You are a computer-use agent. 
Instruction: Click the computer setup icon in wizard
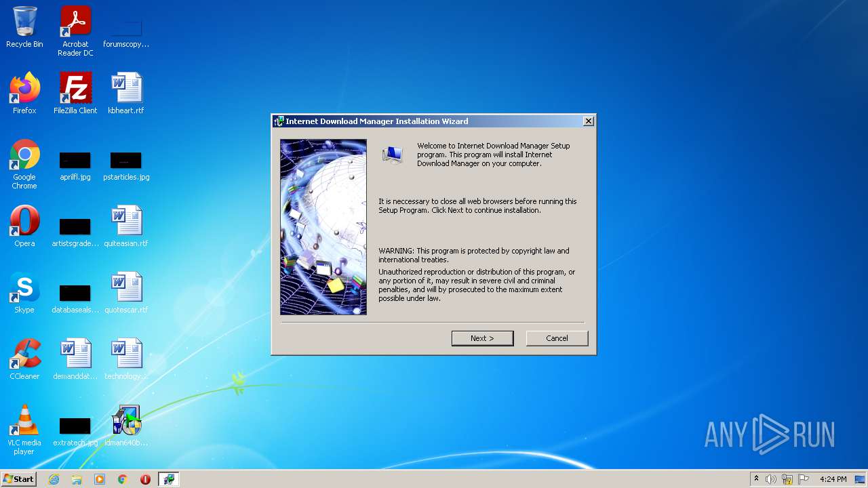pos(392,155)
